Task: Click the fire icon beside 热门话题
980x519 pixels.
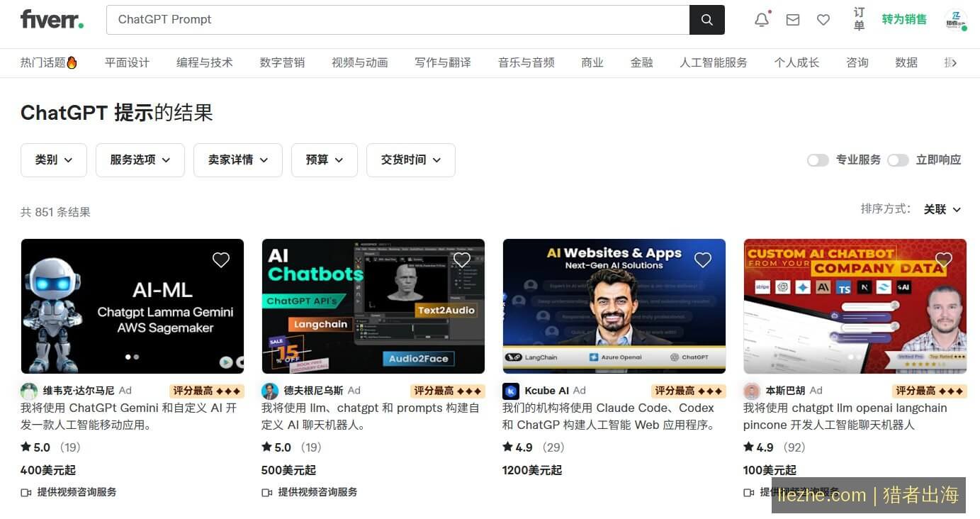Action: point(72,62)
